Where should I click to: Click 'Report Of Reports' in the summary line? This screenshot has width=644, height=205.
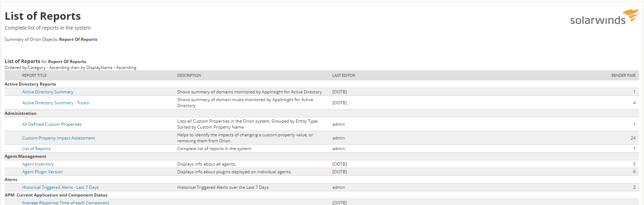tap(78, 39)
